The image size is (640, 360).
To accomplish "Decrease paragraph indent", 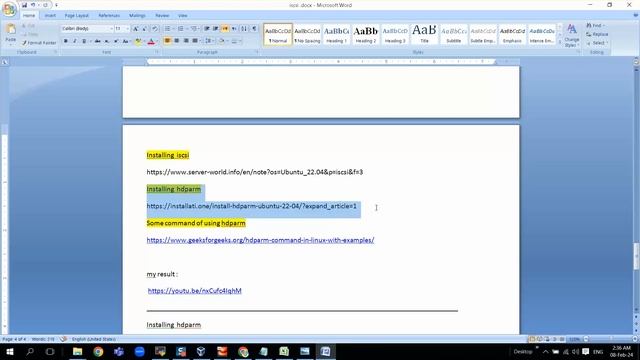I will coord(207,29).
